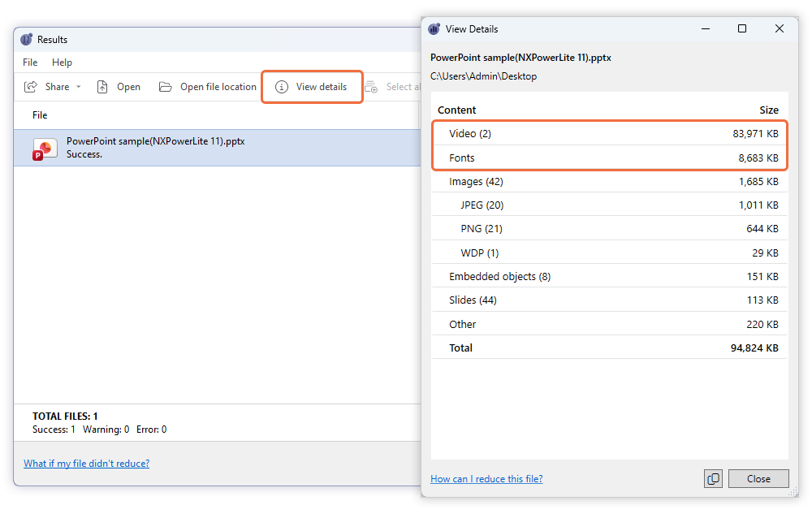This screenshot has height=518, width=812.
Task: Click the Close button in View Details
Action: click(x=758, y=479)
